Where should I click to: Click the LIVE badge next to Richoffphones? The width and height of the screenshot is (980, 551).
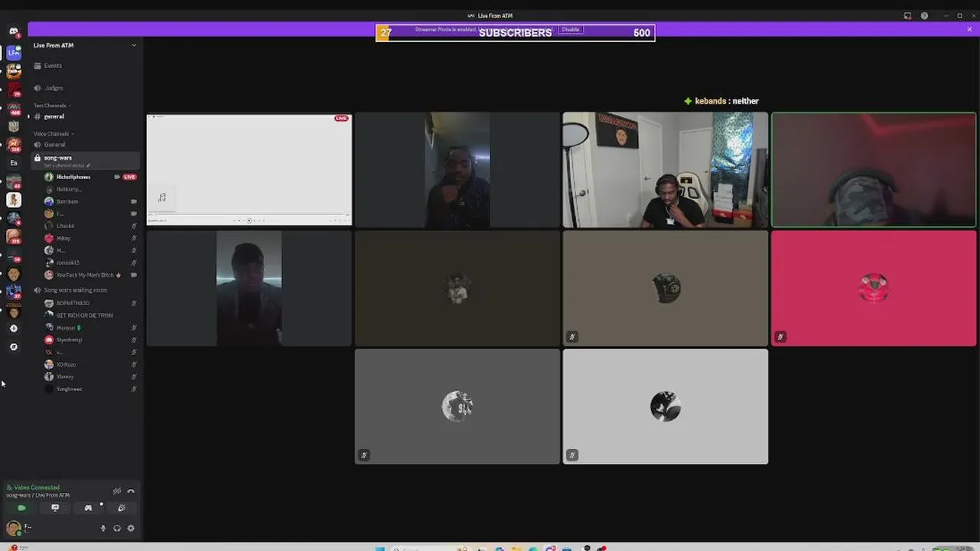130,177
